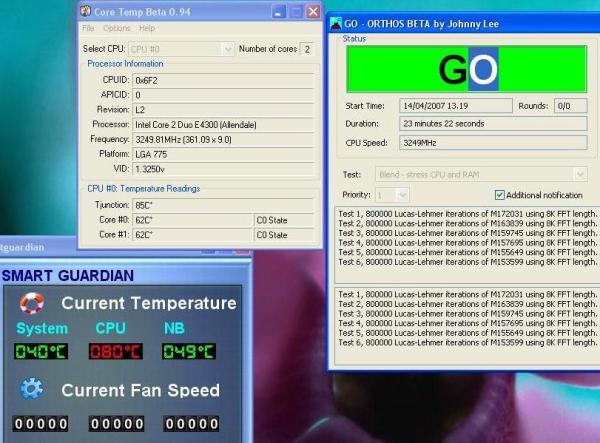Screen dimensions: 600x443
Task: Click the SMART GUARDIAN heading
Action: pyautogui.click(x=68, y=276)
